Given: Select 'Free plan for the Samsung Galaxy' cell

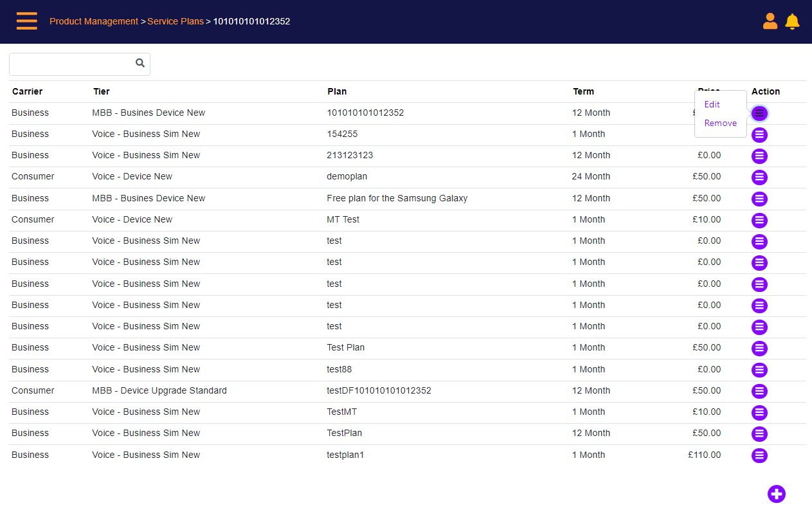Looking at the screenshot, I should click(x=397, y=198).
